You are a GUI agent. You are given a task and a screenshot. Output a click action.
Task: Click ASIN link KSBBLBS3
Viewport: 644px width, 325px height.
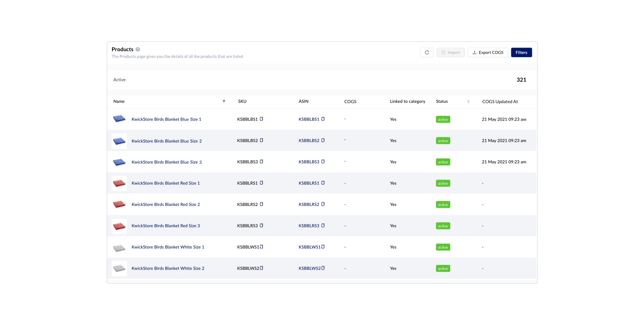coord(309,162)
